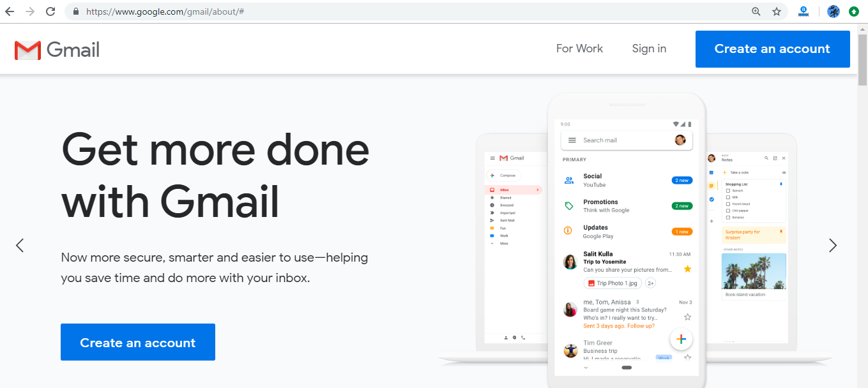Click the gold star on Salit Kulla's email

pos(687,269)
